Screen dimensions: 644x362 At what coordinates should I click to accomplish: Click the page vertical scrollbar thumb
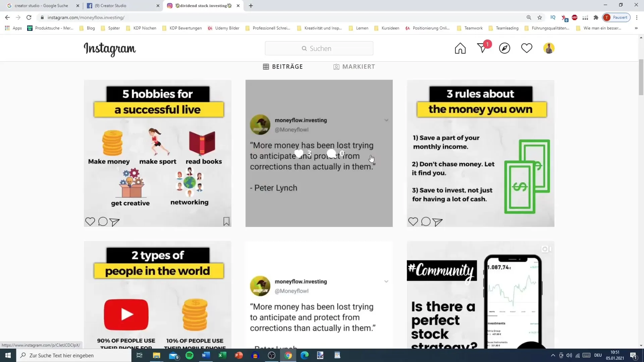[x=641, y=77]
